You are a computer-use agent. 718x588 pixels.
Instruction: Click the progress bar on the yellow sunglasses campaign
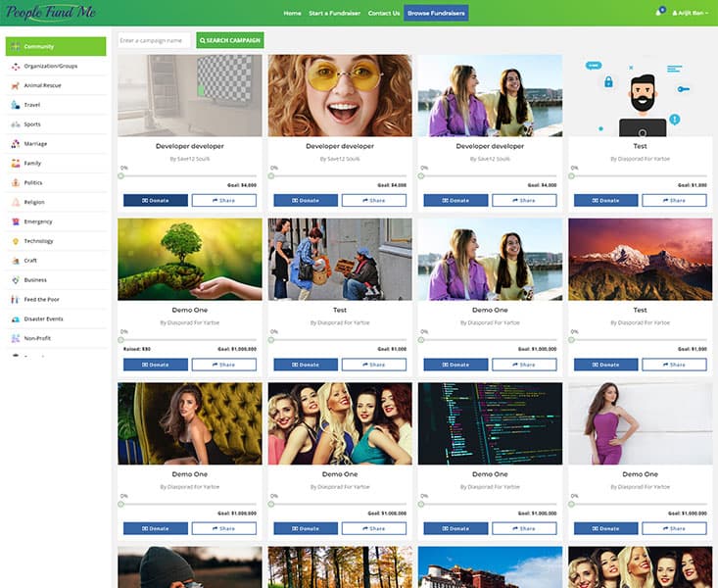tap(339, 176)
